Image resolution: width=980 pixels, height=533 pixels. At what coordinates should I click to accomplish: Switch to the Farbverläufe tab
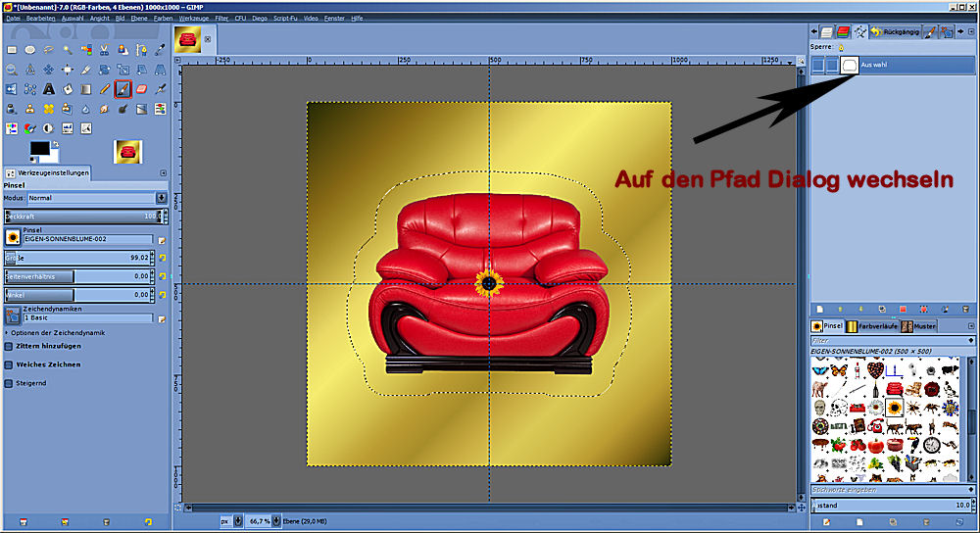point(872,326)
